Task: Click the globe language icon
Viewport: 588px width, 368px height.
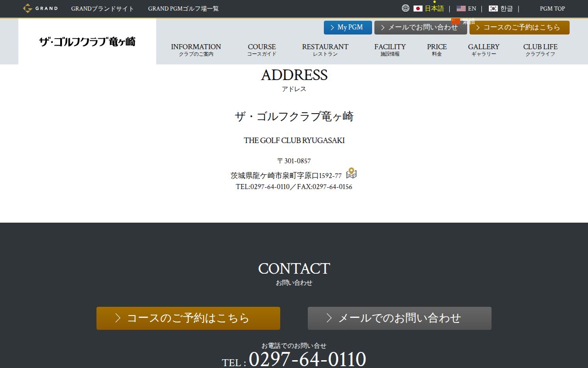Action: point(406,8)
